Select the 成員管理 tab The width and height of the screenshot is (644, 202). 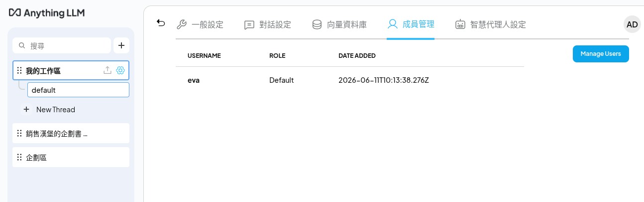[x=411, y=24]
